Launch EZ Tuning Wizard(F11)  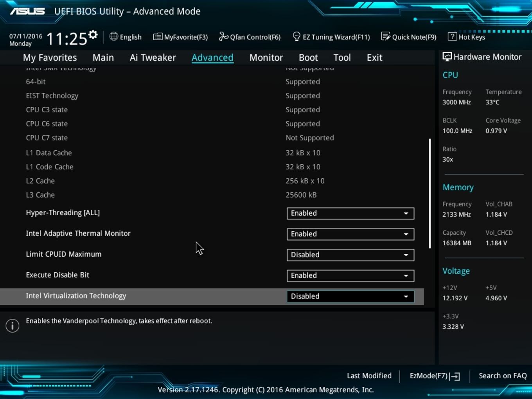click(x=331, y=37)
